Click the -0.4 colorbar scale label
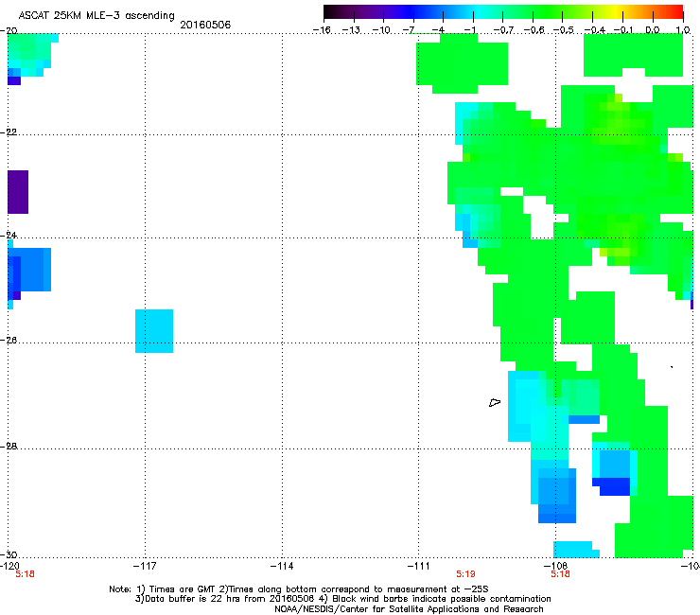 [594, 30]
